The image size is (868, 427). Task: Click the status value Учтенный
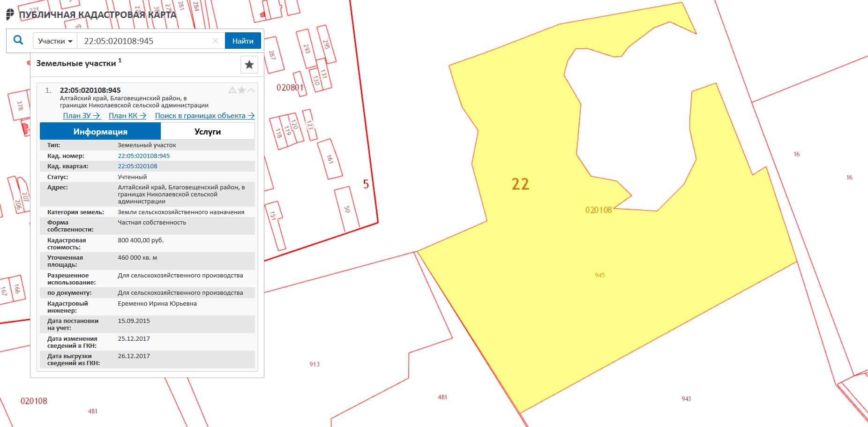coord(132,177)
